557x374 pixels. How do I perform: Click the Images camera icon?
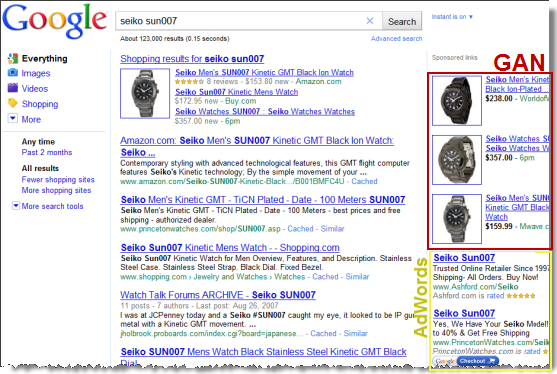point(13,73)
